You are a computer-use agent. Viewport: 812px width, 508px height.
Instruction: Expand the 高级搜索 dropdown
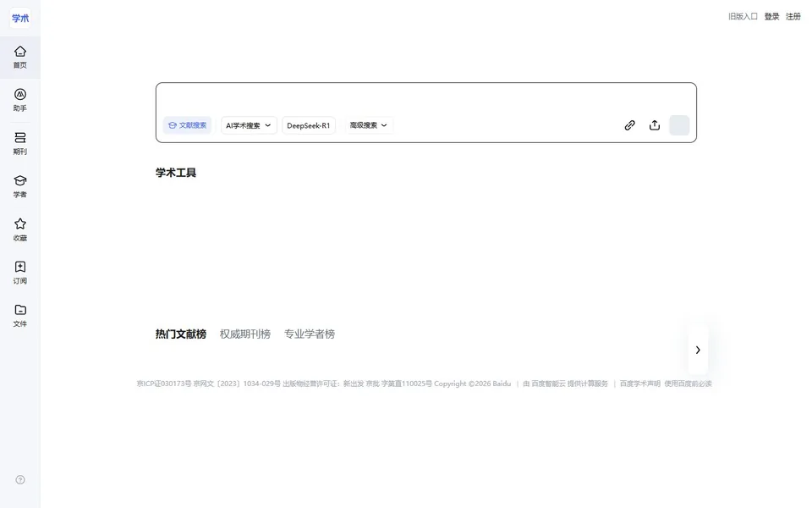pos(369,125)
